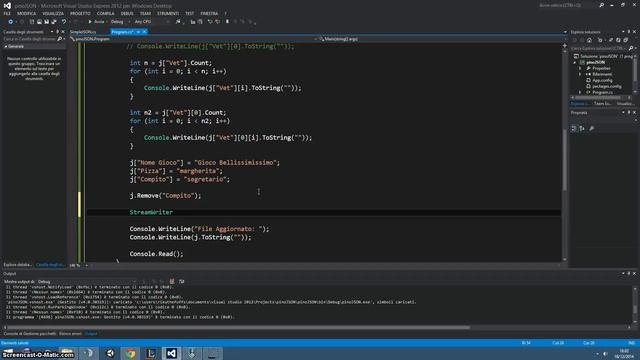The image size is (640, 360).
Task: Click the code editor vertical scrollbar
Action: point(565,160)
